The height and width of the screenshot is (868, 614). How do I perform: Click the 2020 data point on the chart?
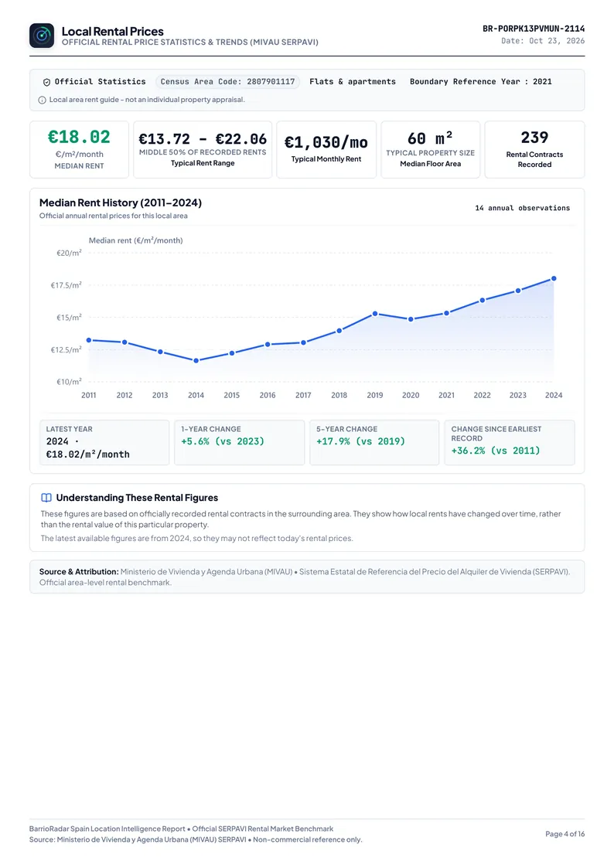coord(411,319)
